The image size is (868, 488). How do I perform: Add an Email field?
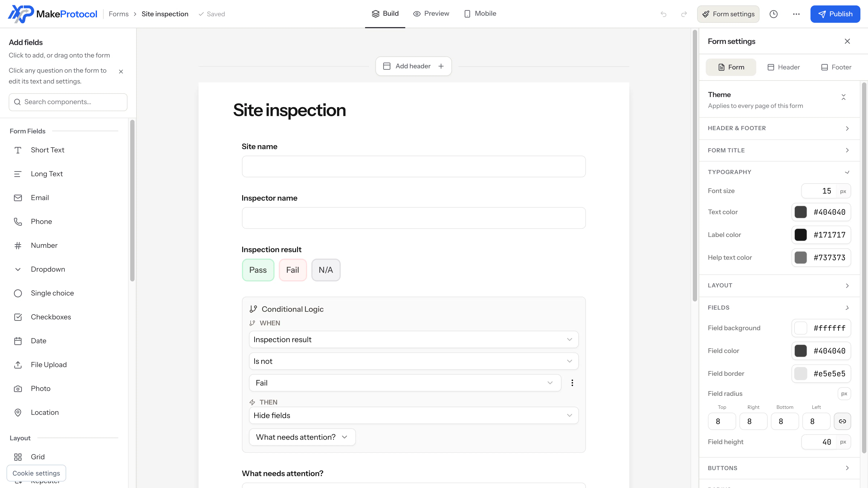click(x=64, y=198)
